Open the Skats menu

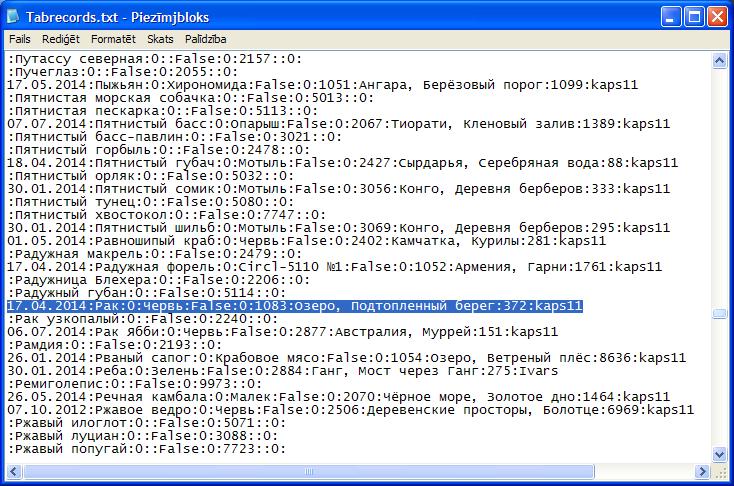click(160, 39)
